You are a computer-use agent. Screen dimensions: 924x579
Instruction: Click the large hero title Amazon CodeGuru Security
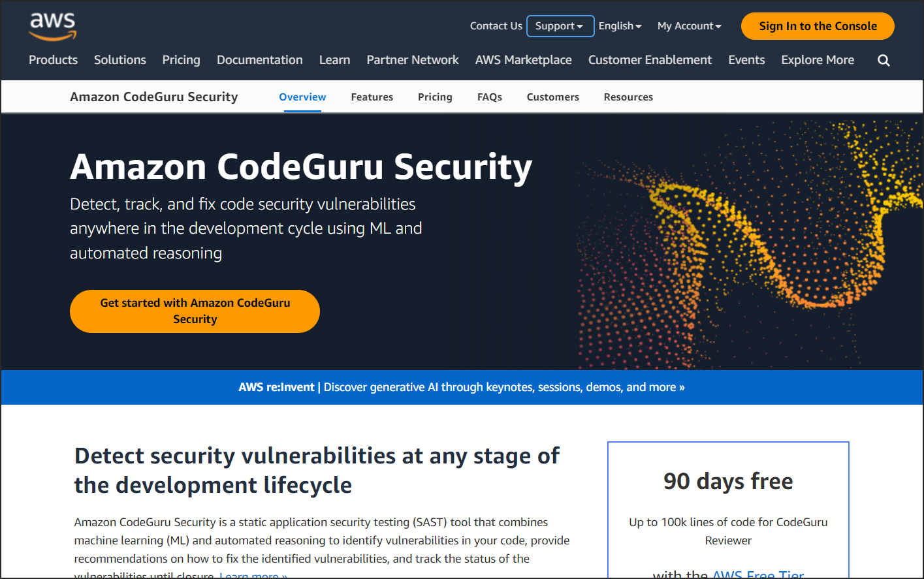301,166
